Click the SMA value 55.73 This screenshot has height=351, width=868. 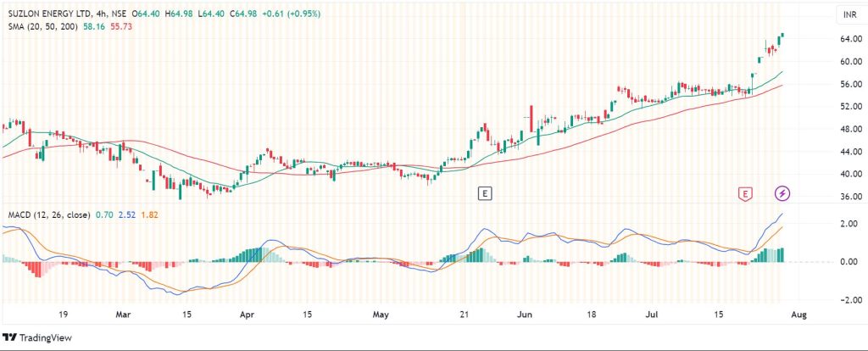(122, 26)
